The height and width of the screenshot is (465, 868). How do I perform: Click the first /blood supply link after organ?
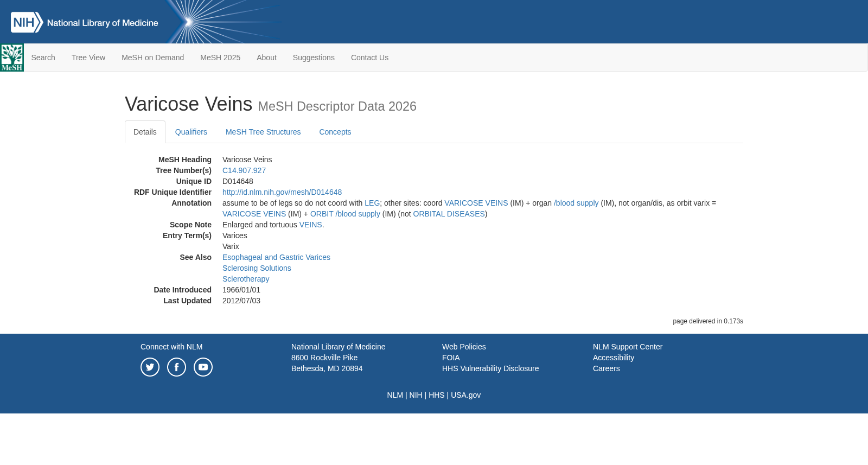click(x=576, y=203)
